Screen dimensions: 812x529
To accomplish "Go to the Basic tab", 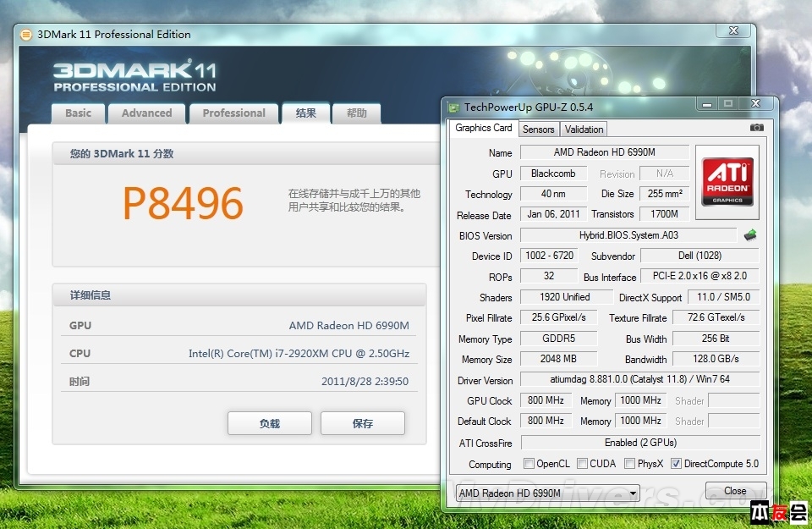I will coord(78,113).
